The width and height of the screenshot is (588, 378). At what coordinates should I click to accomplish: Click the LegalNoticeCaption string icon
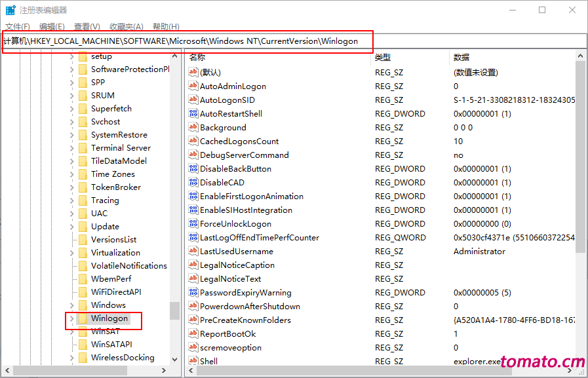[x=193, y=265]
